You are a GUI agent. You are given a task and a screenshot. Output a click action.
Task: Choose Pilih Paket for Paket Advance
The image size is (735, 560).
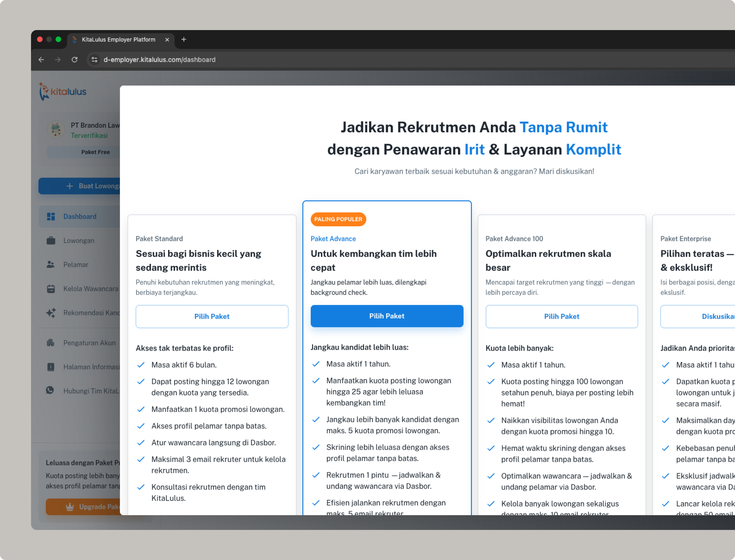(387, 316)
